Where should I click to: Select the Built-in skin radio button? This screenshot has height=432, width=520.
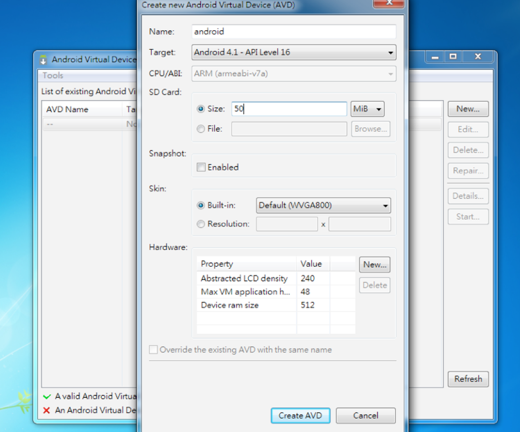[201, 205]
